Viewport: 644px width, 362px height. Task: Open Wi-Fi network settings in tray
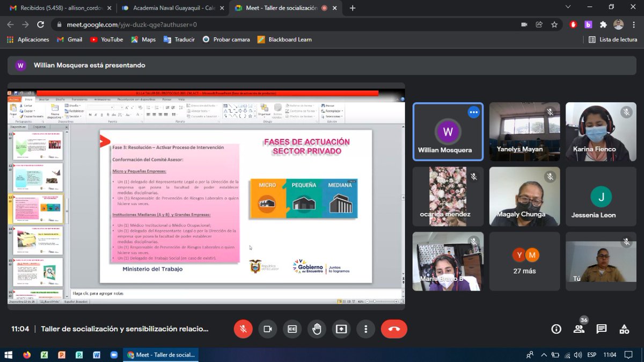pos(567,355)
